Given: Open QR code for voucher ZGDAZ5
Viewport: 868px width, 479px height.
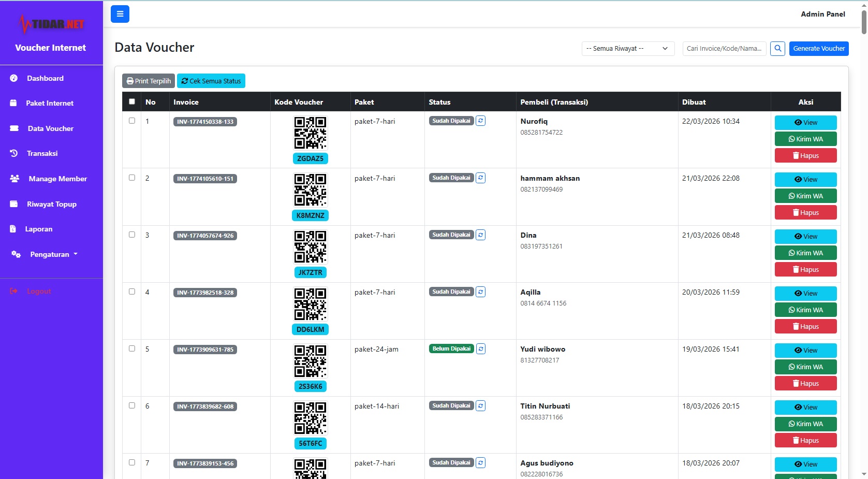Looking at the screenshot, I should pos(310,133).
